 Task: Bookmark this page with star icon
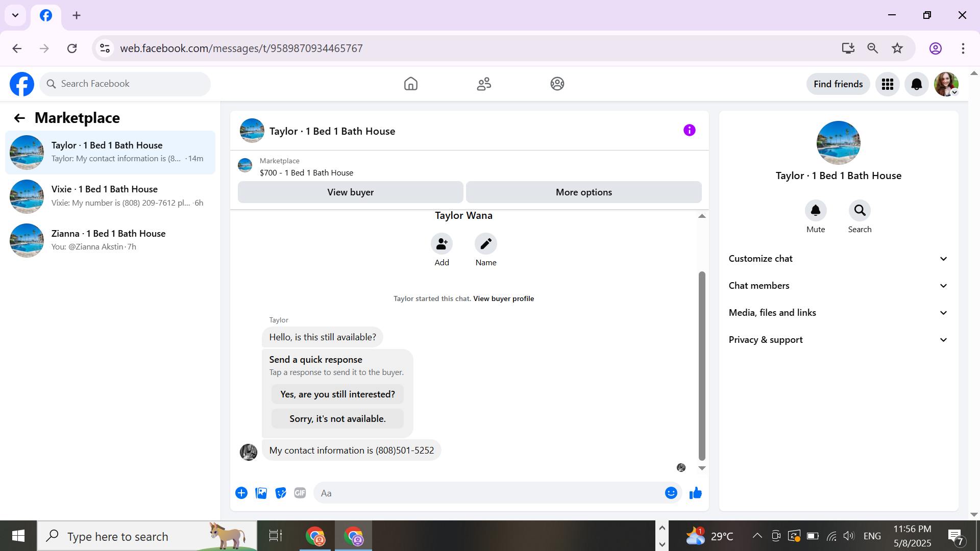pos(897,48)
